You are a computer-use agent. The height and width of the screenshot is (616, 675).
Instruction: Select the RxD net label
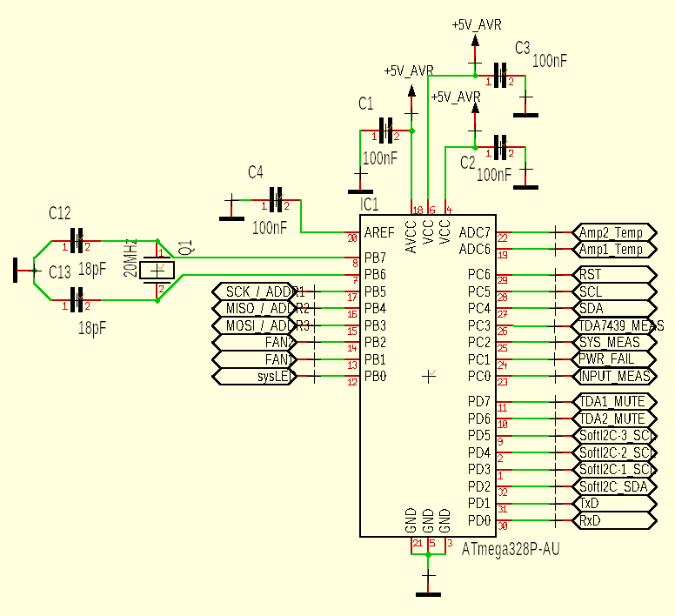point(614,520)
